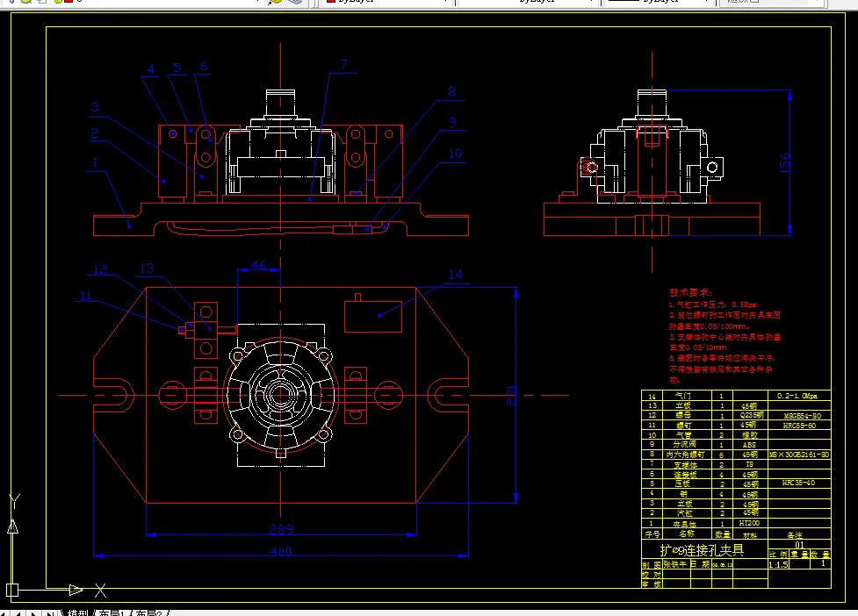Click balloon label 11 in plan view

pyautogui.click(x=86, y=296)
